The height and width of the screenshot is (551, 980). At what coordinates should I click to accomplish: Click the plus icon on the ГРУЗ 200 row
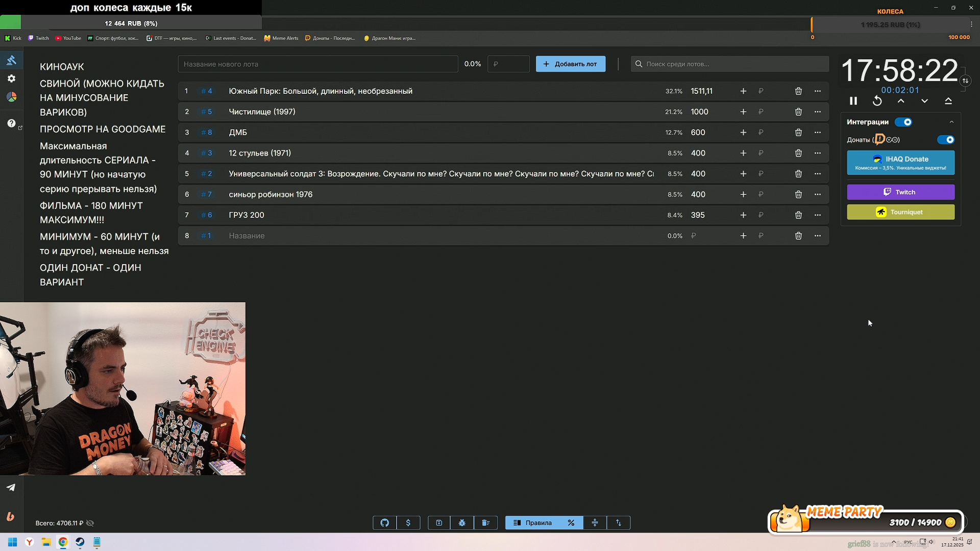pos(743,215)
